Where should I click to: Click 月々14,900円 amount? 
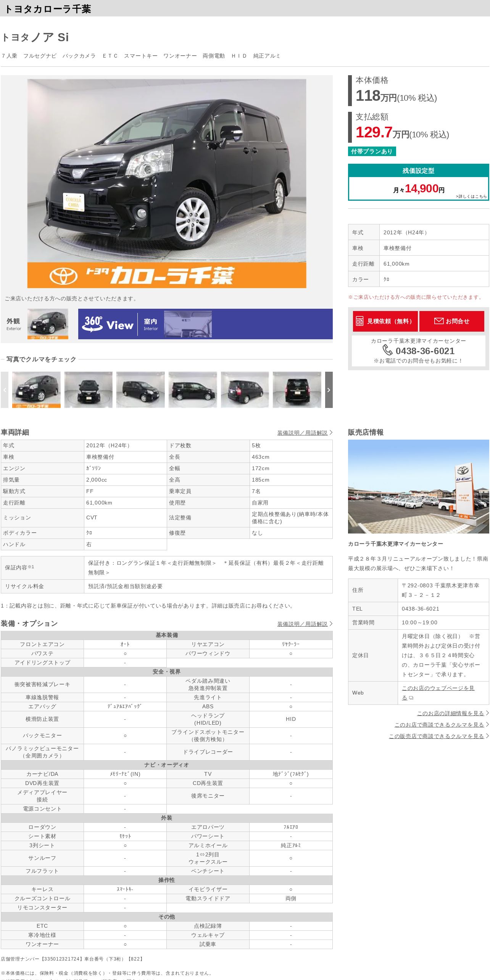[x=419, y=189]
